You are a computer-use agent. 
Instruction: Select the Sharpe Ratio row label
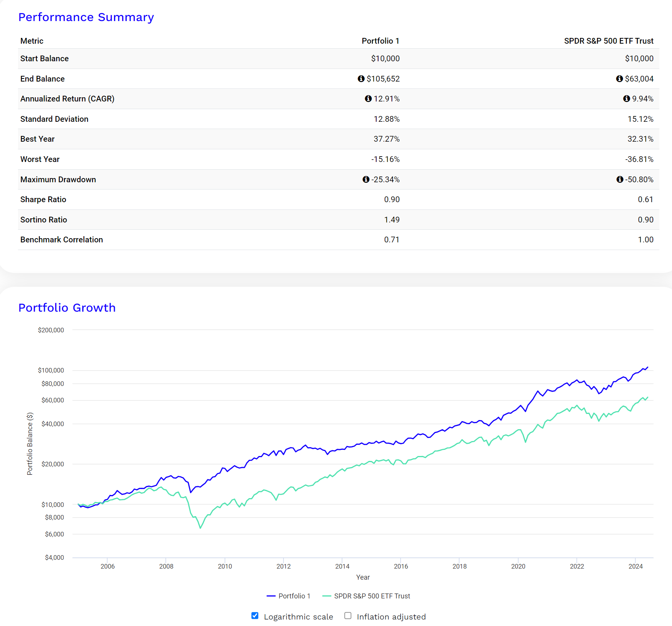(x=43, y=199)
